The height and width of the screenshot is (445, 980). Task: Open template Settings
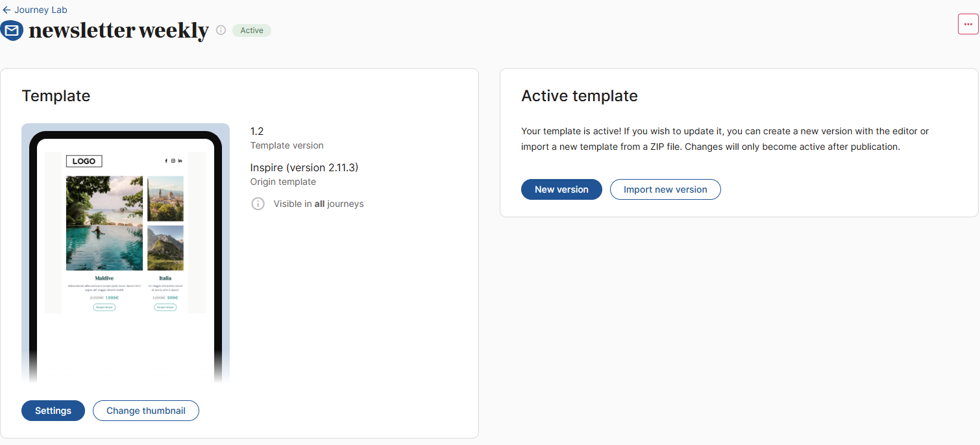53,411
